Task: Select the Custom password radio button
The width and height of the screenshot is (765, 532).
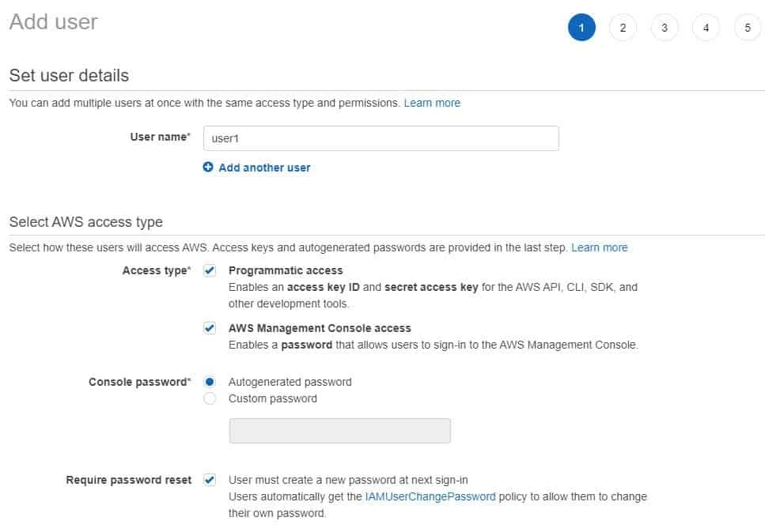Action: click(x=210, y=398)
